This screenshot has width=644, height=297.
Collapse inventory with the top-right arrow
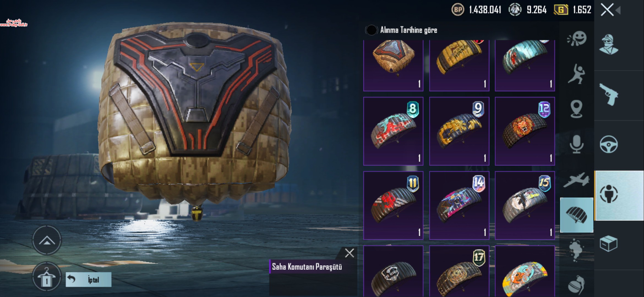618,10
